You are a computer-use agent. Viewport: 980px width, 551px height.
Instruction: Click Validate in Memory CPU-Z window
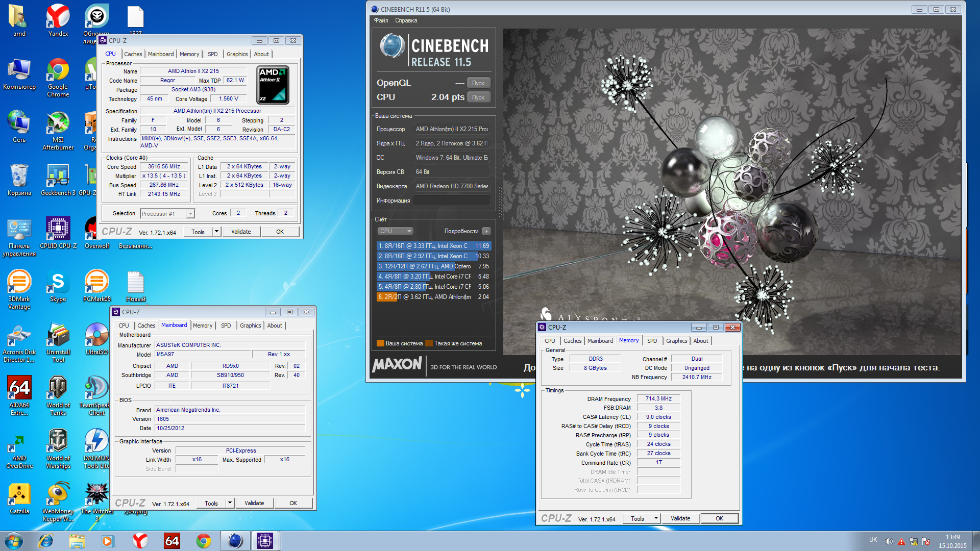pos(680,518)
